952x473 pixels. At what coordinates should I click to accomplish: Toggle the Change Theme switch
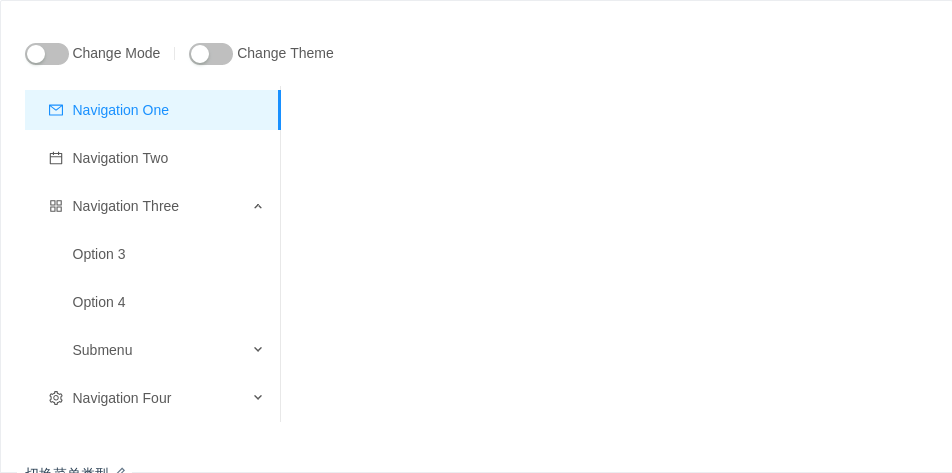point(211,53)
